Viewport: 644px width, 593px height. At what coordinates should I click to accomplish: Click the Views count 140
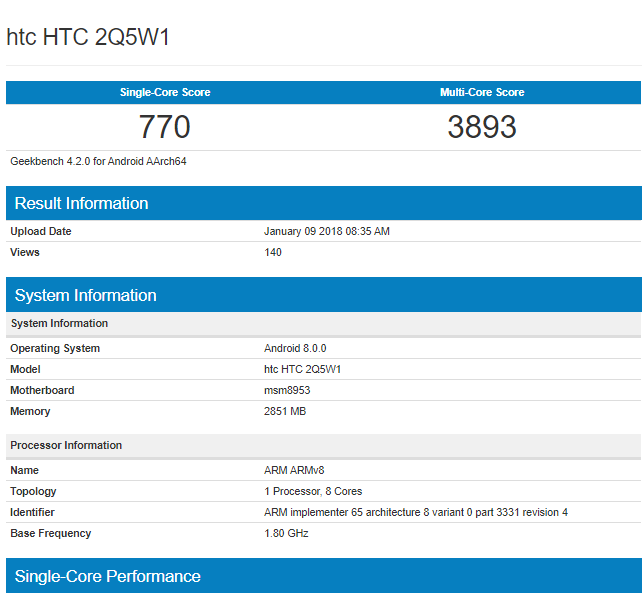(x=273, y=252)
